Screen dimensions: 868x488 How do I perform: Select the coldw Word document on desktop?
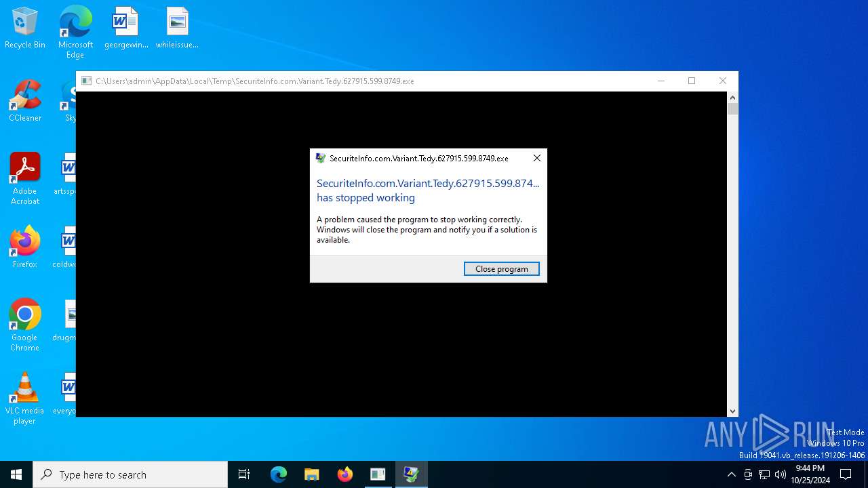(66, 248)
